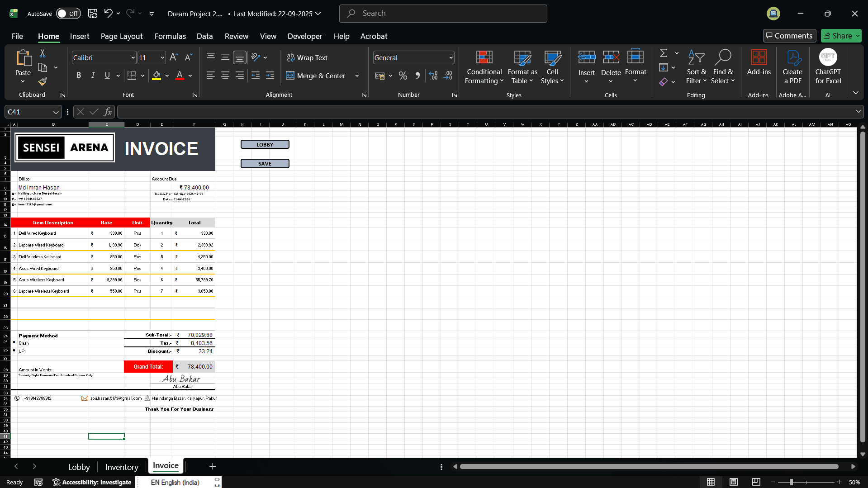
Task: Click the vertical scrollbar thumb
Action: (x=863, y=288)
